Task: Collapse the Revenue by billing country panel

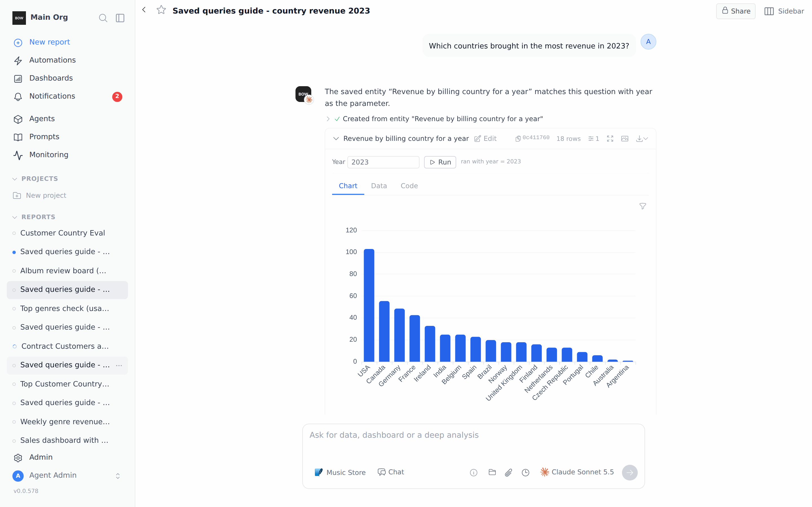Action: (x=336, y=139)
